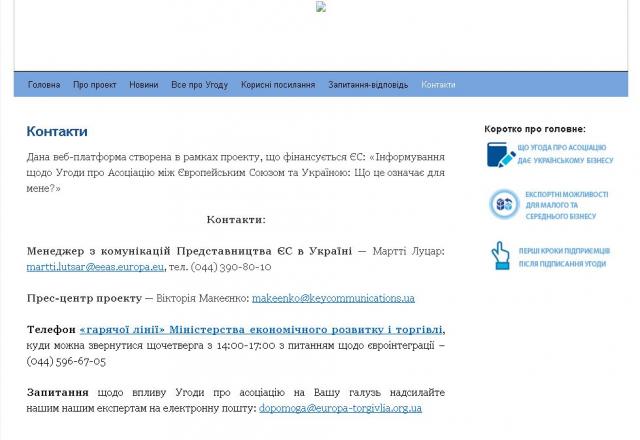The height and width of the screenshot is (440, 640).
Task: Click the document and pen icon in sidebar
Action: pos(501,155)
